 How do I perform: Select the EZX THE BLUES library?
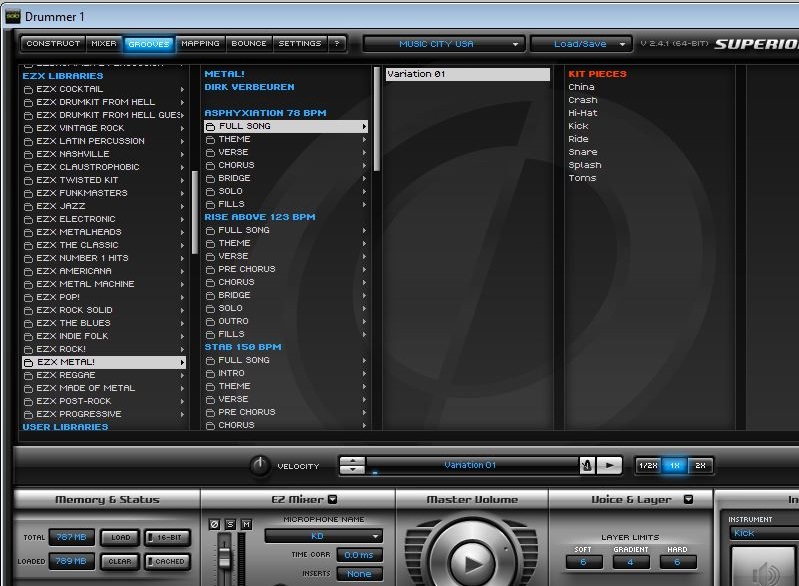pyautogui.click(x=104, y=323)
